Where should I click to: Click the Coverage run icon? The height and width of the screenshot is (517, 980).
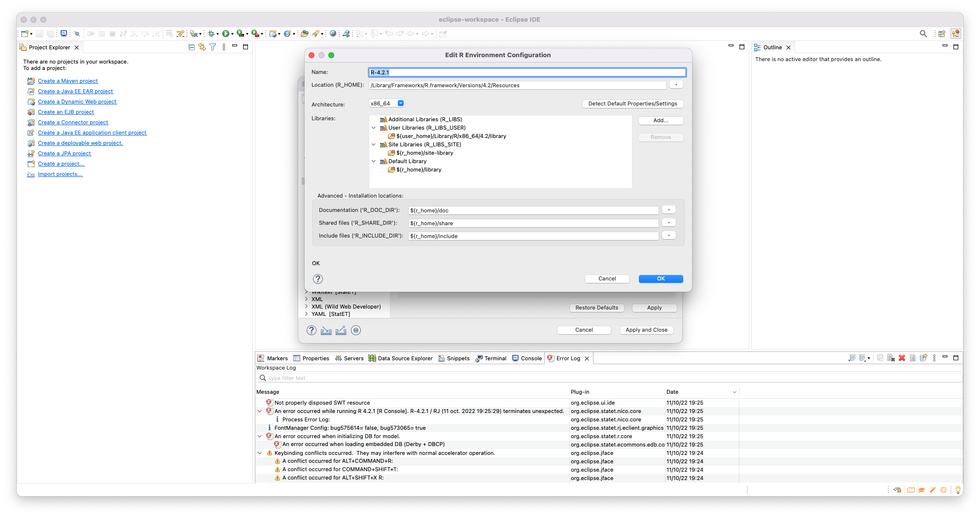[x=240, y=34]
